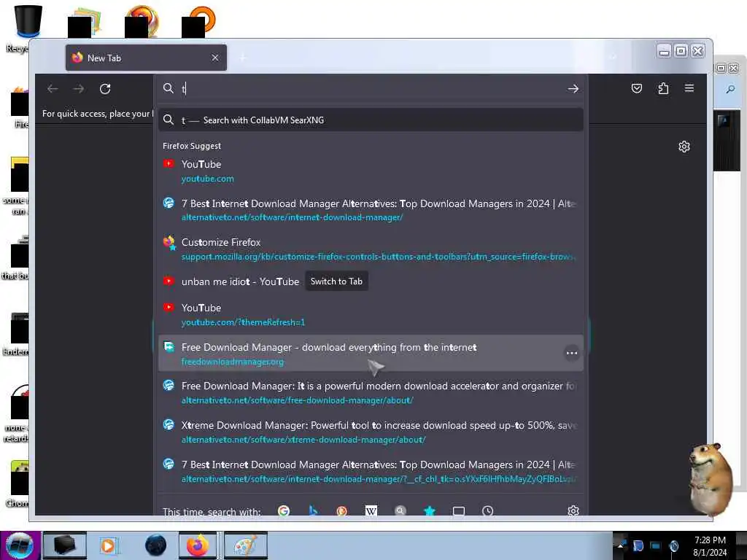Search this time with Bing
The width and height of the screenshot is (747, 560).
coord(313,511)
